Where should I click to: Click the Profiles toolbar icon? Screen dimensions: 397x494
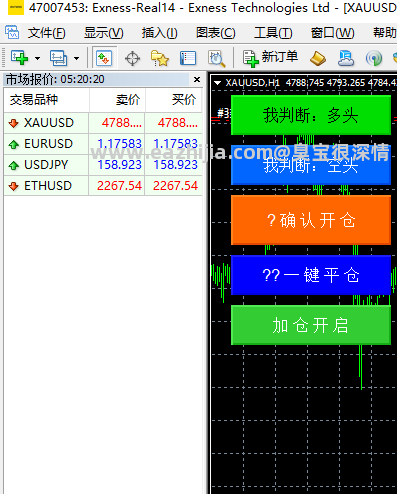point(58,58)
